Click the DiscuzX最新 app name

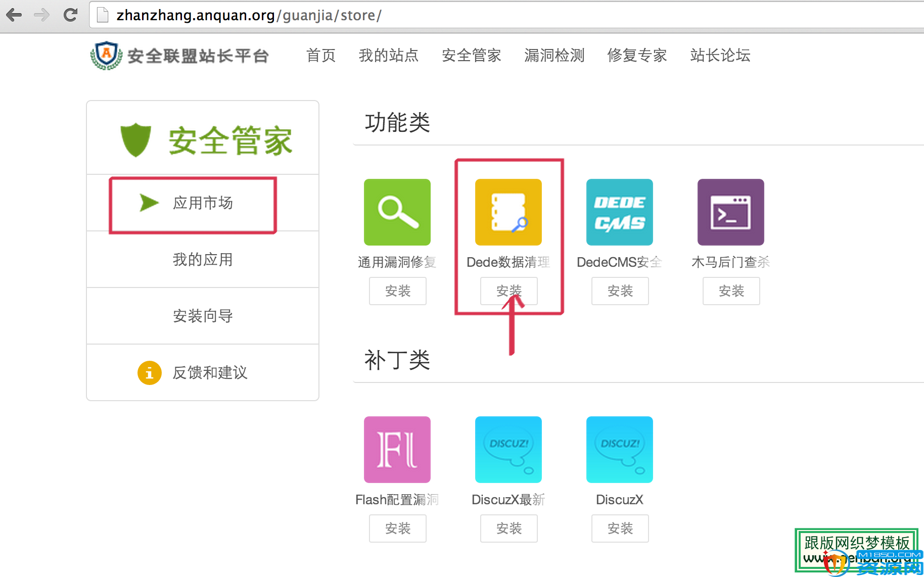point(509,500)
